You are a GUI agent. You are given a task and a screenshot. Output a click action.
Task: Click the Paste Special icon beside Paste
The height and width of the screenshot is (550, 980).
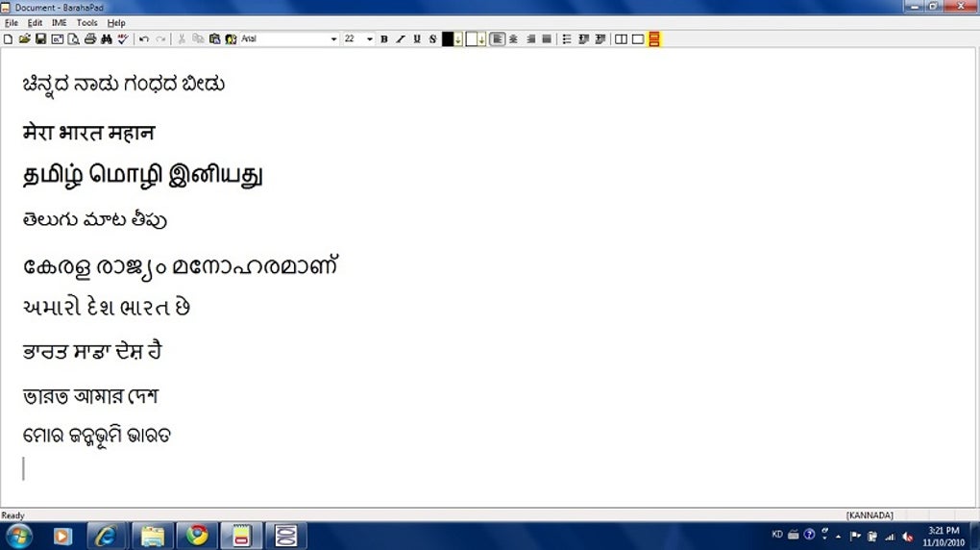(231, 38)
